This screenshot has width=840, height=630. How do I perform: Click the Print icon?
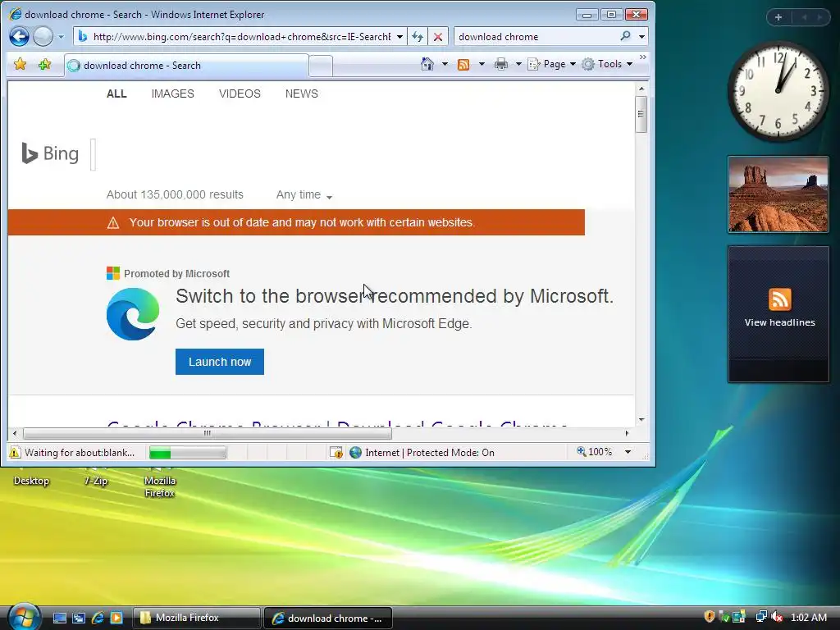(501, 64)
